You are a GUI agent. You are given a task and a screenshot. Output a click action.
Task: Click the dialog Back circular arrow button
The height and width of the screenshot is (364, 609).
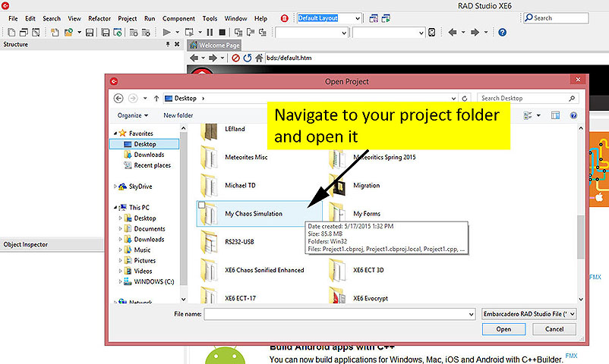coord(118,98)
